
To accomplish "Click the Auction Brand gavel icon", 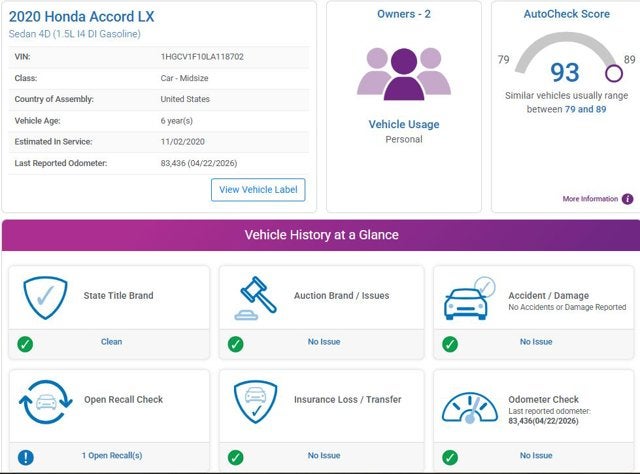I will [256, 298].
